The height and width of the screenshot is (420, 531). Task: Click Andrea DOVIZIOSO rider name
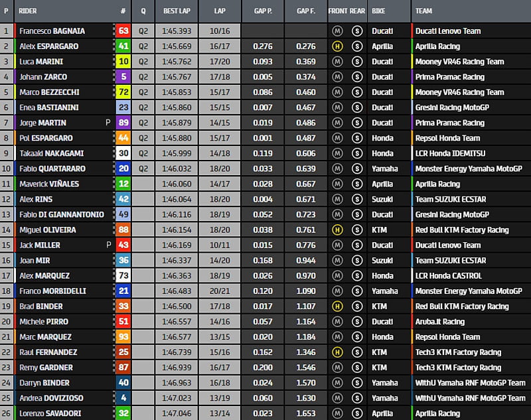point(49,398)
